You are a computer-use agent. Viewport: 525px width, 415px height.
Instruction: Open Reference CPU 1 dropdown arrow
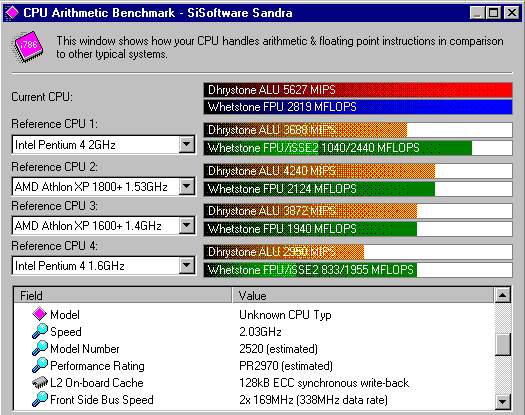tap(186, 145)
